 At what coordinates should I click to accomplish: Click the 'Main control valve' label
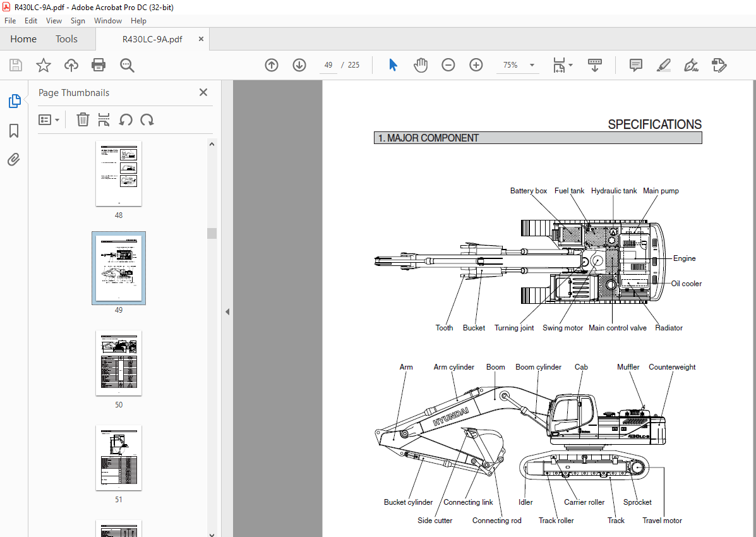[618, 328]
